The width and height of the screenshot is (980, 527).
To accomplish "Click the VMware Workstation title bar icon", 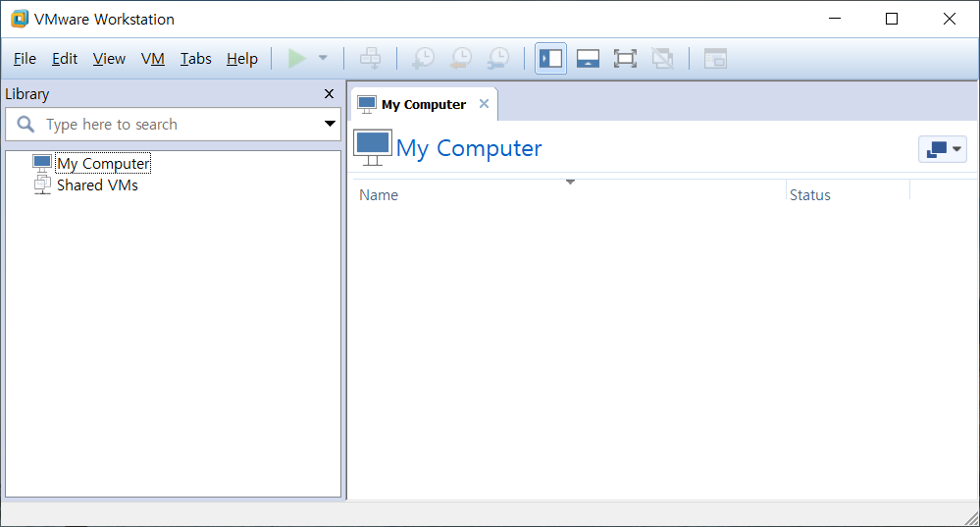I will [x=20, y=19].
